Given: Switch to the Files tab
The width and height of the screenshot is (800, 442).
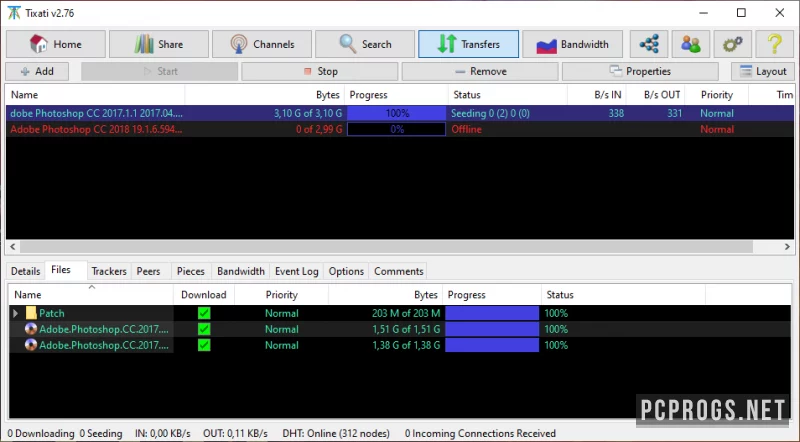Looking at the screenshot, I should (61, 269).
